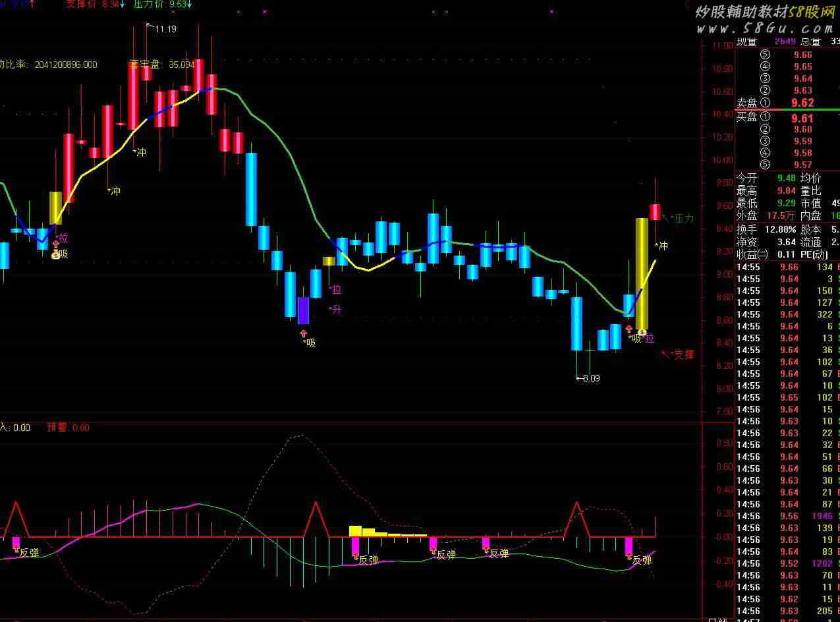
Task: Open the www.58Gu.com watermark link
Action: coord(766,29)
